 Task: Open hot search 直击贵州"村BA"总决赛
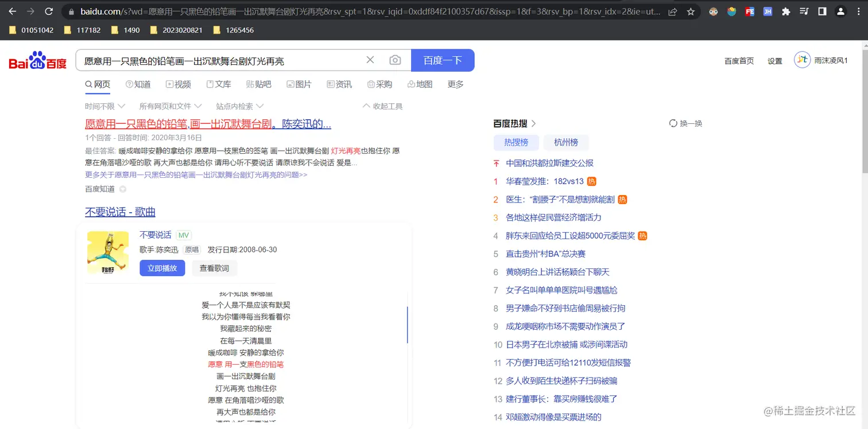tap(545, 253)
